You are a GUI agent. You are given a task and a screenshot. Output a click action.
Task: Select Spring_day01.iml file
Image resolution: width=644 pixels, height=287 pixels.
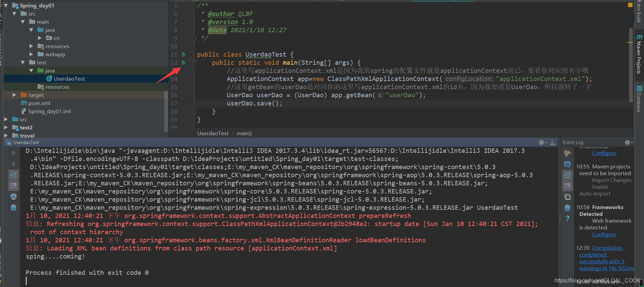point(49,111)
